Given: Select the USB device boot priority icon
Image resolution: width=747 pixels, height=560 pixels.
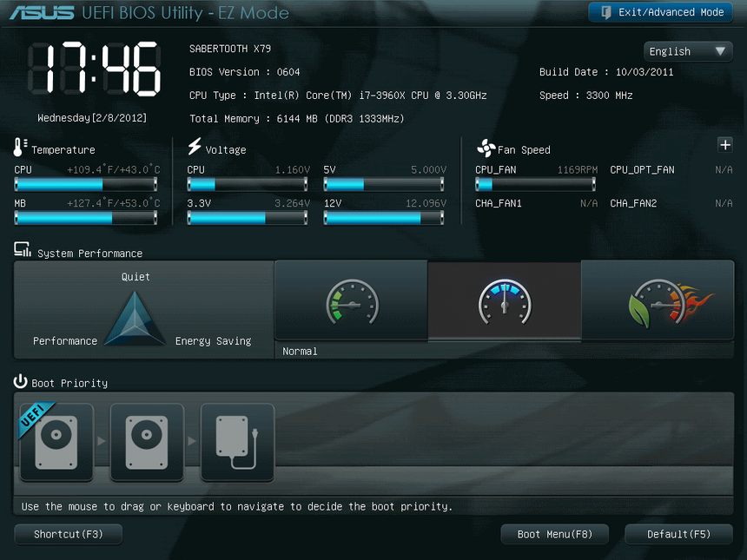Looking at the screenshot, I should (x=237, y=443).
